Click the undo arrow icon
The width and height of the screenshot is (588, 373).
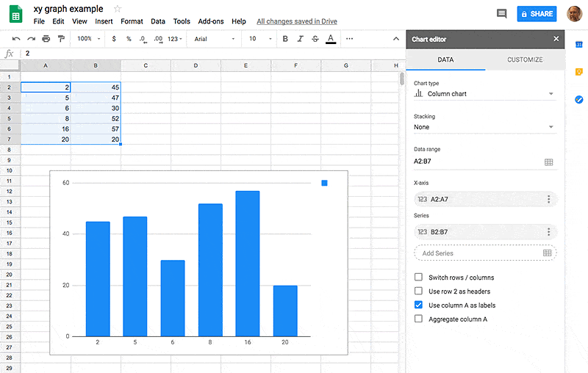tap(16, 38)
